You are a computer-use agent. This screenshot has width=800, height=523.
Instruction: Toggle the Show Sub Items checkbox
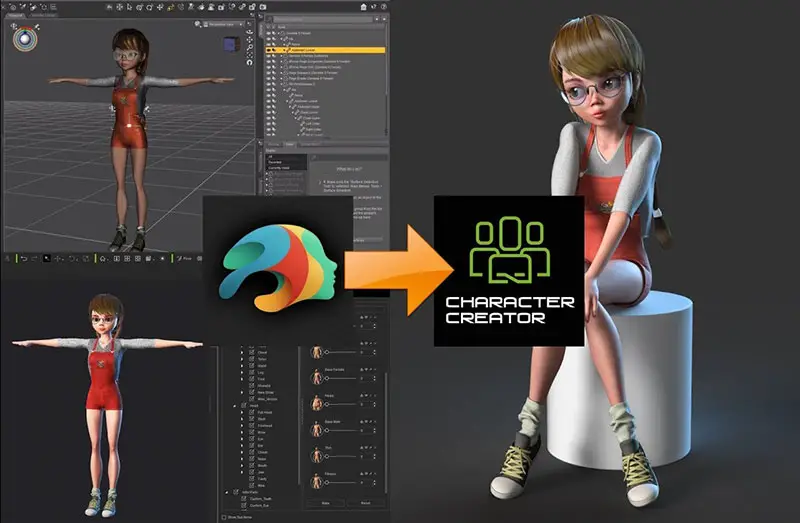(224, 517)
